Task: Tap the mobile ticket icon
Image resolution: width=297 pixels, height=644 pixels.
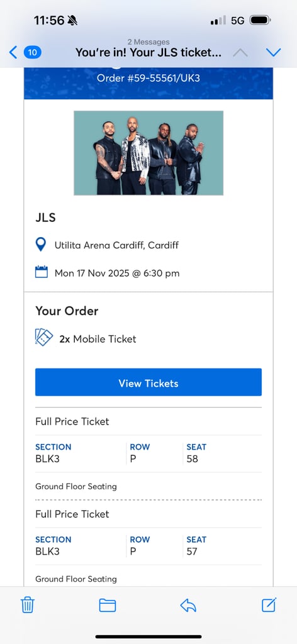Action: point(44,338)
